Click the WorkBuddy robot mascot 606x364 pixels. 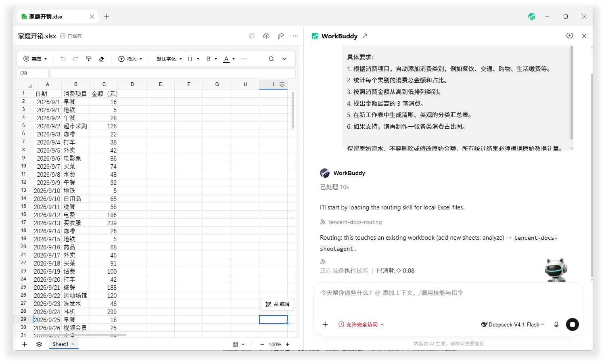coord(556,270)
